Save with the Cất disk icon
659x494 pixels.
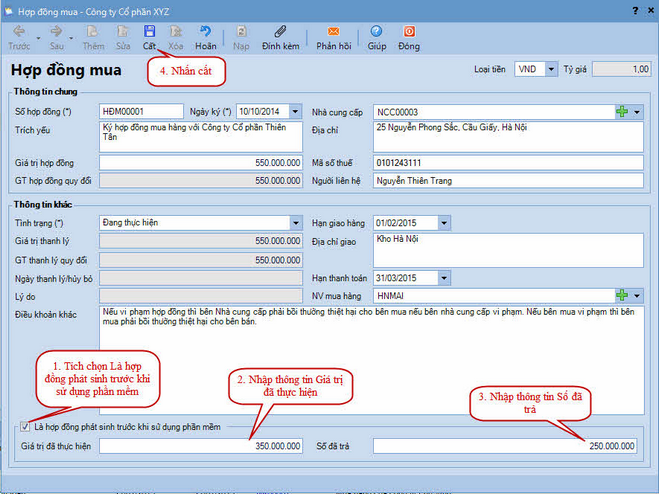tap(149, 32)
